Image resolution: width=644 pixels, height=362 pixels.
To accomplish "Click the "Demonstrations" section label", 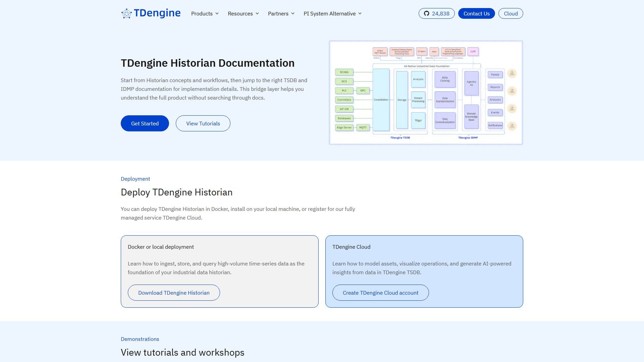I will point(140,339).
